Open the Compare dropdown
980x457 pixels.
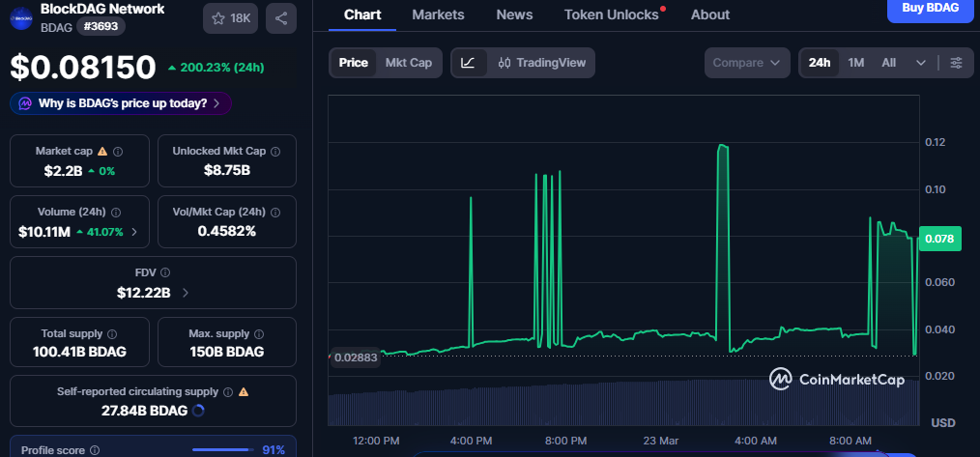(746, 63)
